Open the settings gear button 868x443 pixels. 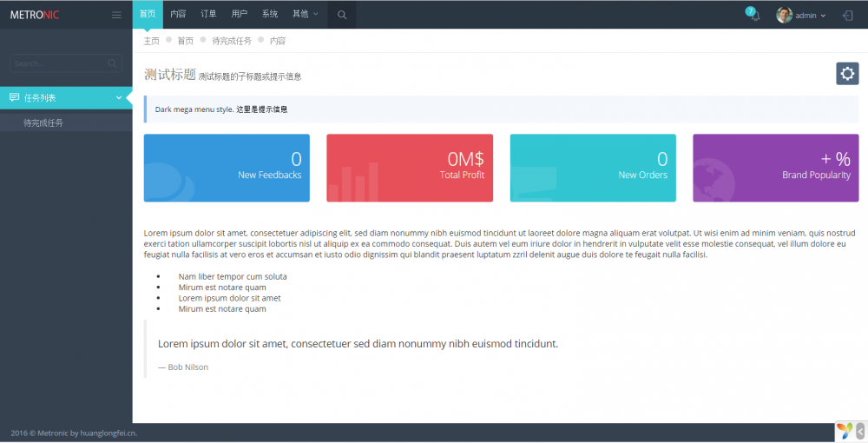pos(847,73)
